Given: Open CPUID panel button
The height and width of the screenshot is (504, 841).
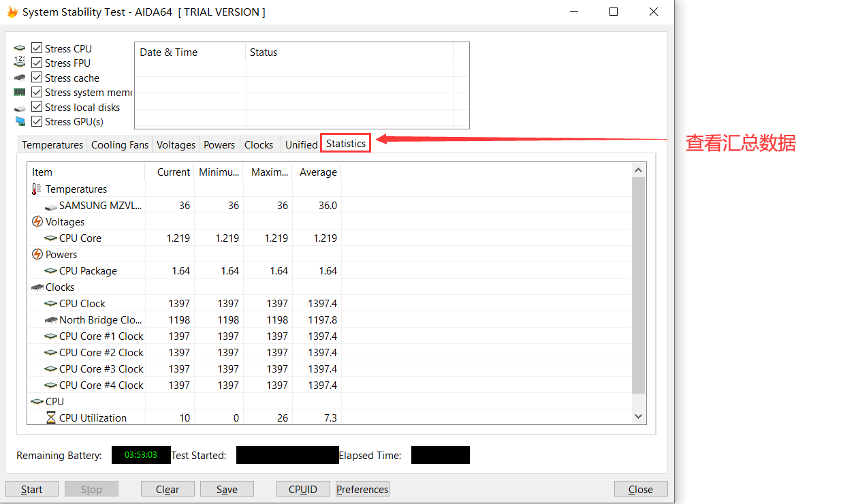Looking at the screenshot, I should coord(303,489).
